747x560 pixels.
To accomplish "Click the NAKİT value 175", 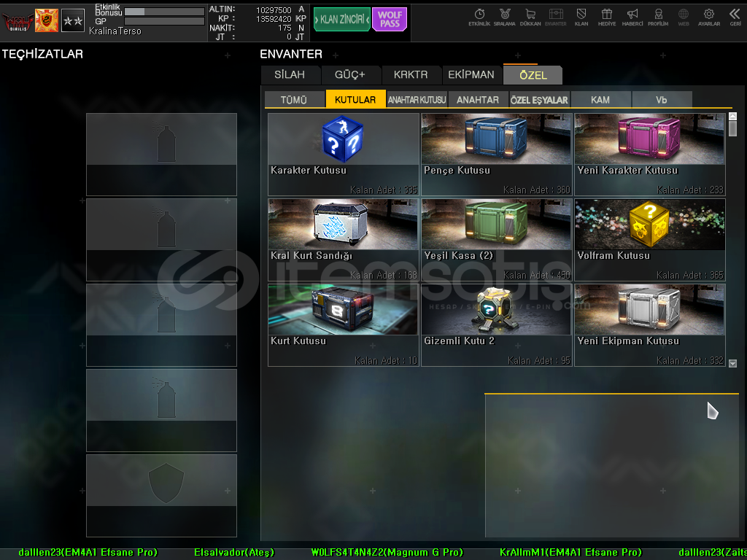I will 285,28.
